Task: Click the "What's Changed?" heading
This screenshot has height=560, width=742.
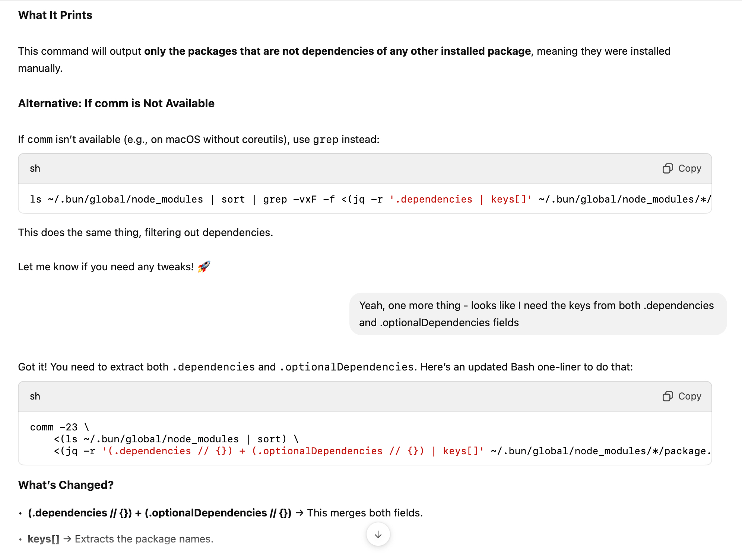Action: (66, 485)
